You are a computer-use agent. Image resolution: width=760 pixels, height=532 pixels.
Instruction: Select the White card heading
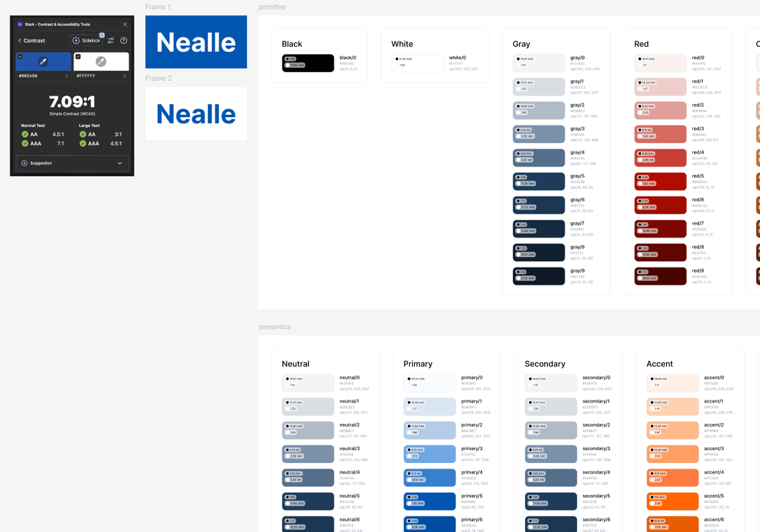click(402, 44)
